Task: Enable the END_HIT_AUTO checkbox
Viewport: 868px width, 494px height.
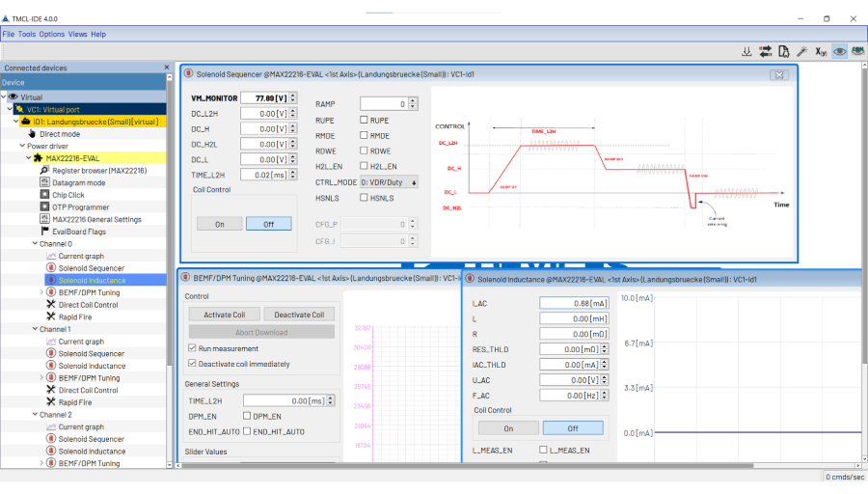Action: tap(247, 431)
